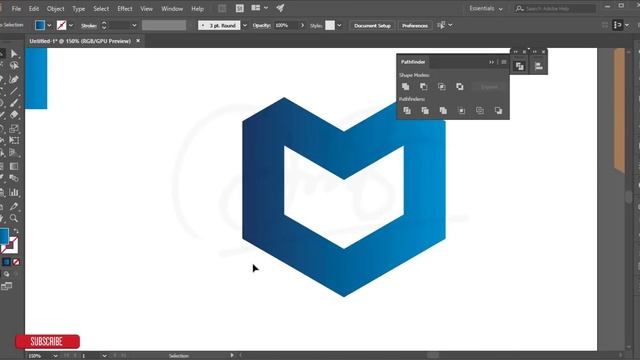Click the Document Setup button

pyautogui.click(x=372, y=26)
